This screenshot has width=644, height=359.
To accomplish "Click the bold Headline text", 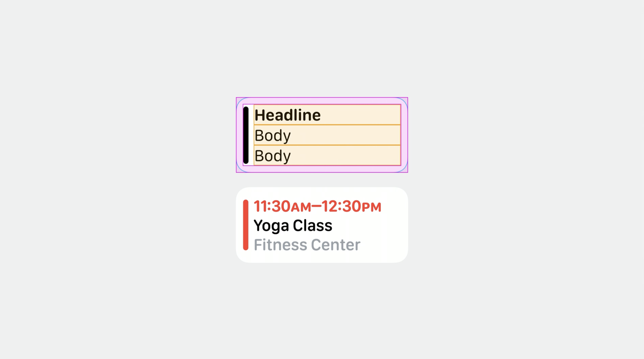I will pos(287,115).
